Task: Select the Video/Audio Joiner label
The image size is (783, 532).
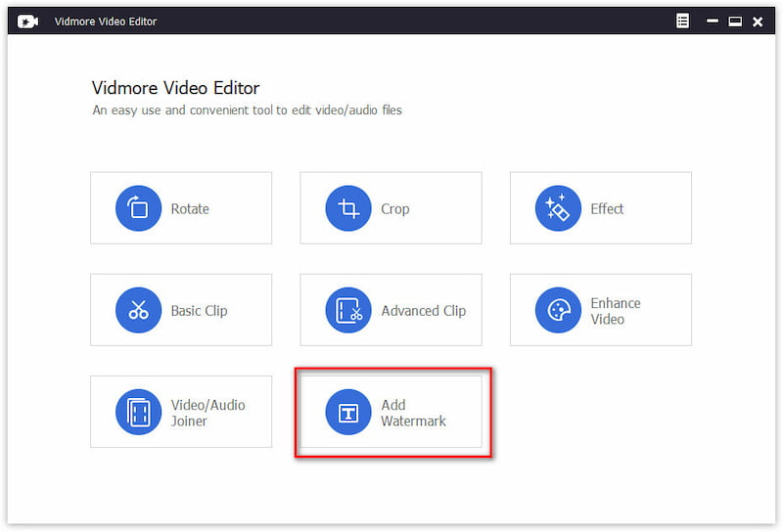Action: [207, 413]
